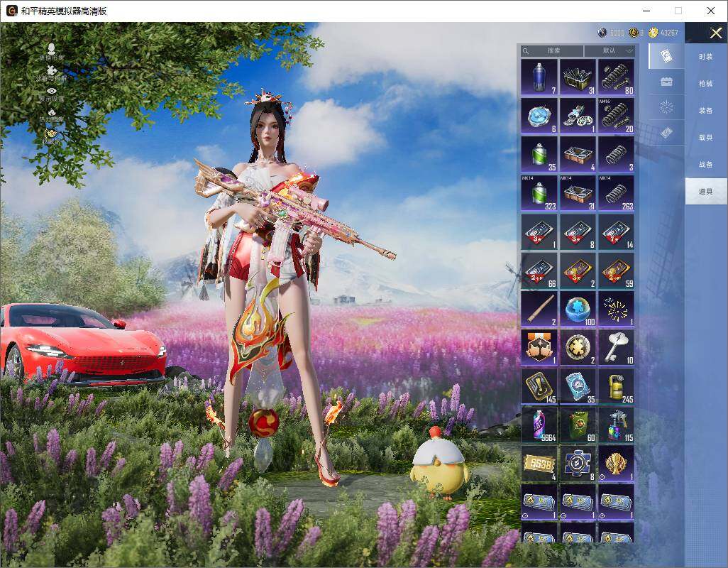728x568 pixels.
Task: Select the supply chest category icon
Action: click(667, 82)
